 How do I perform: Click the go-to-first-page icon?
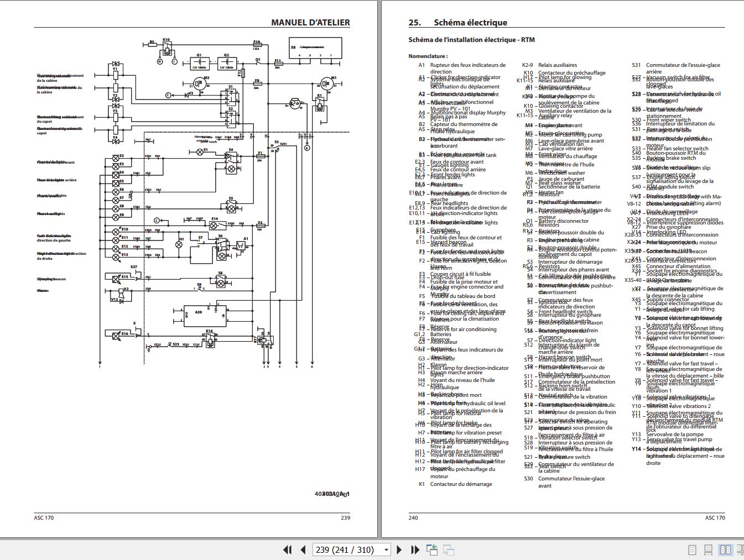click(287, 549)
